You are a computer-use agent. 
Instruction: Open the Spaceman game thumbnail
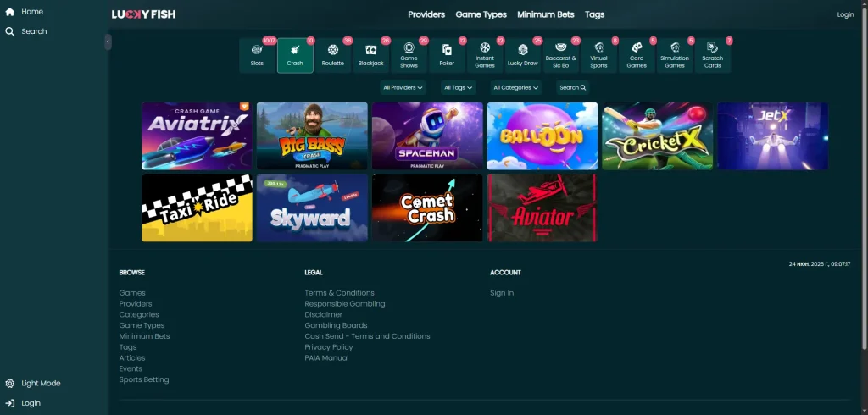point(427,136)
